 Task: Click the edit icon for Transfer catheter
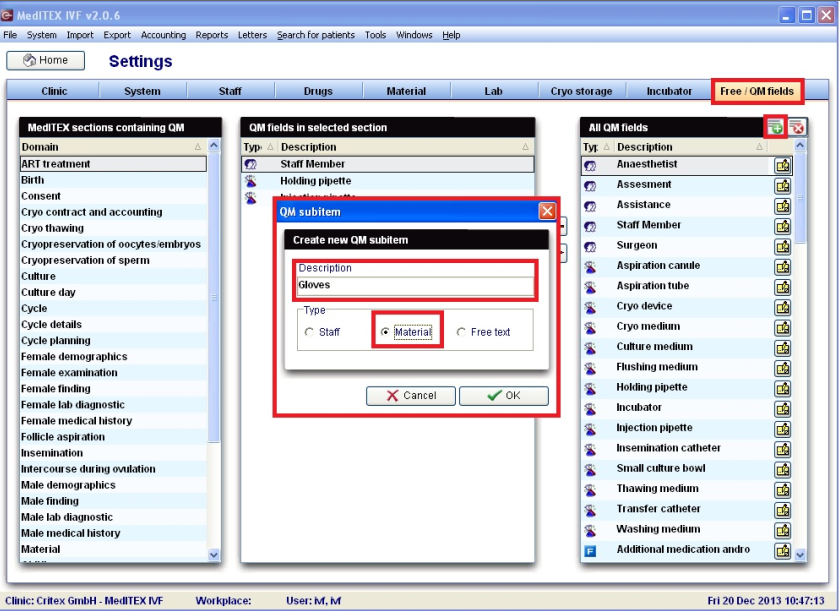[x=783, y=511]
